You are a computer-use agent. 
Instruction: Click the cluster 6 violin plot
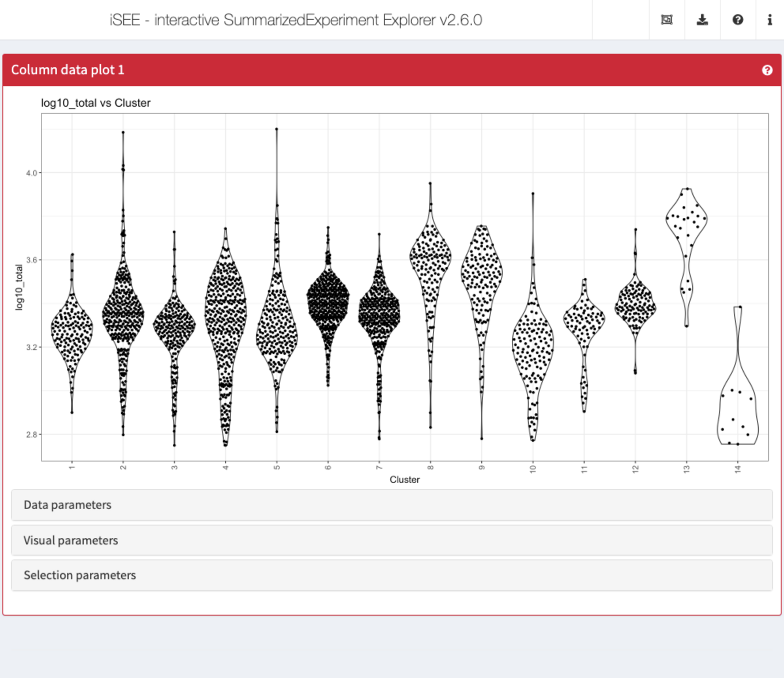tap(328, 306)
